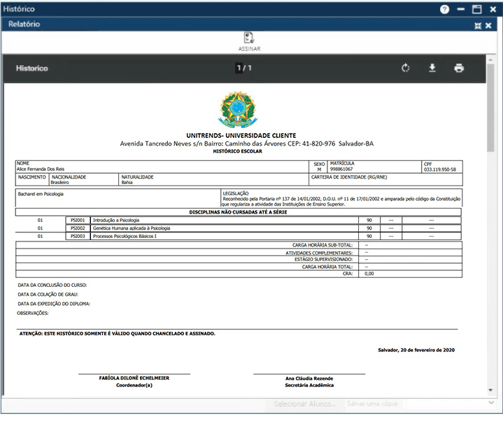Screen dimensions: 503x448
Task: Click the Historico title in PDF toolbar
Action: coord(32,69)
